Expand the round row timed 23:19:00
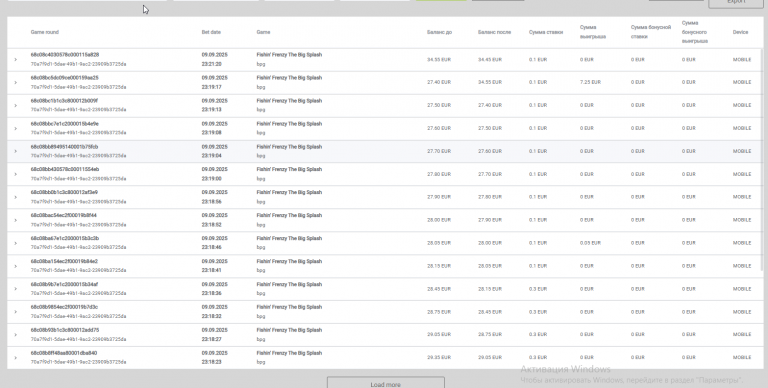This screenshot has height=388, width=768. coord(16,174)
